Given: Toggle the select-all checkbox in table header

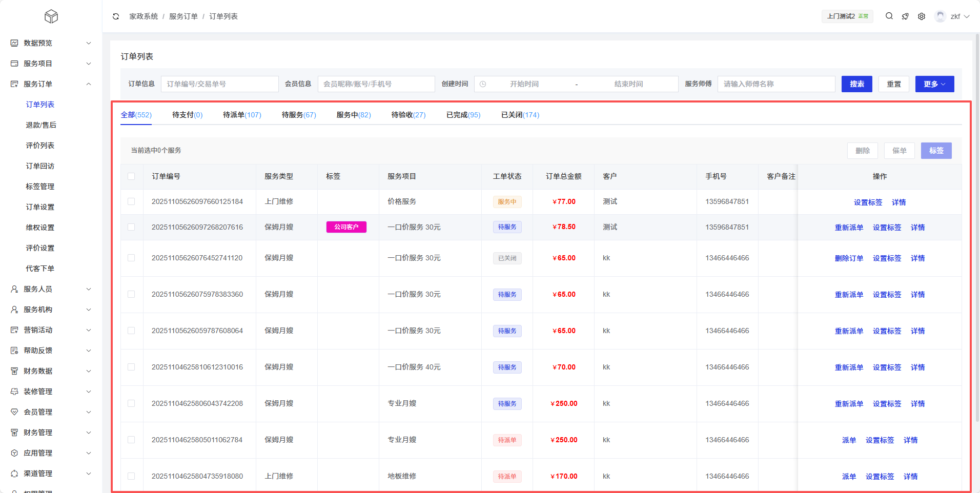Looking at the screenshot, I should point(131,176).
